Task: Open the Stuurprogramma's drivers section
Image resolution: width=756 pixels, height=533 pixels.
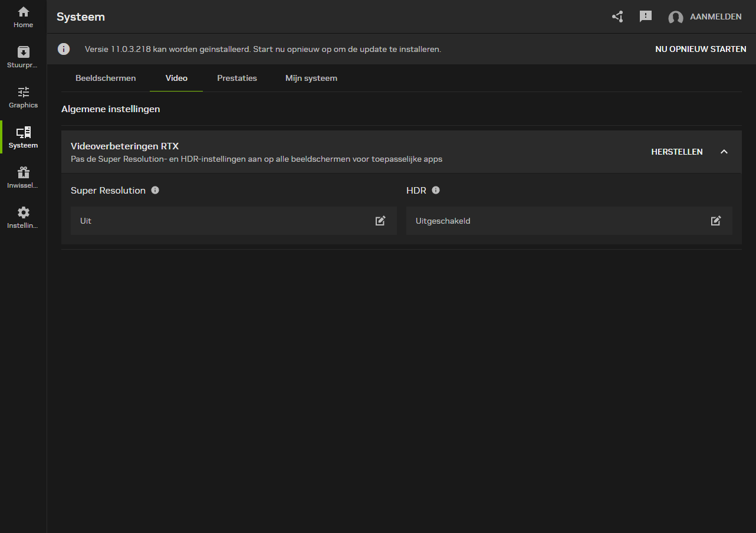Action: click(x=24, y=57)
